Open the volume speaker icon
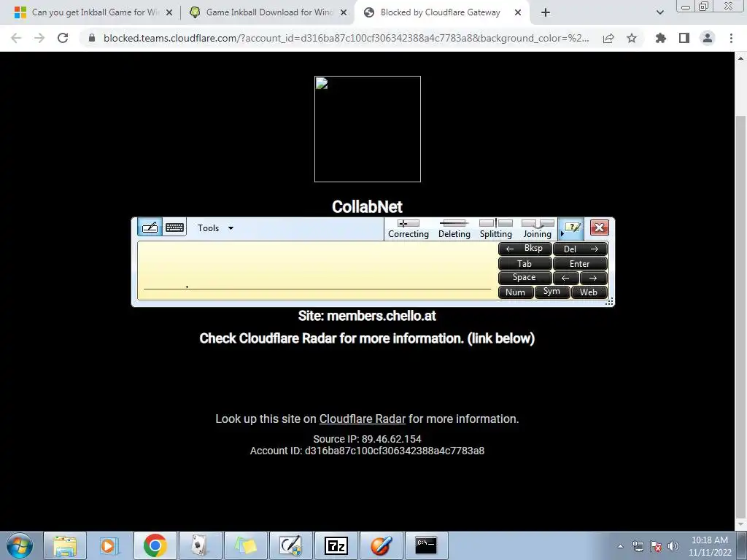 click(673, 546)
